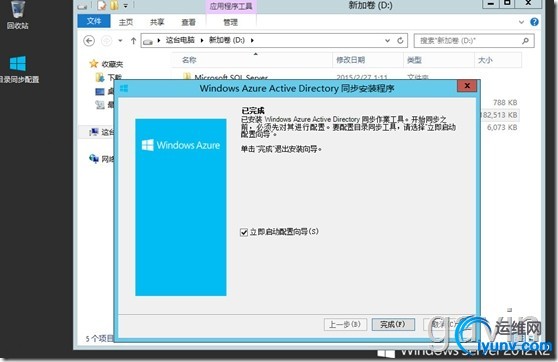Sort files by the Size column header

coord(498,60)
